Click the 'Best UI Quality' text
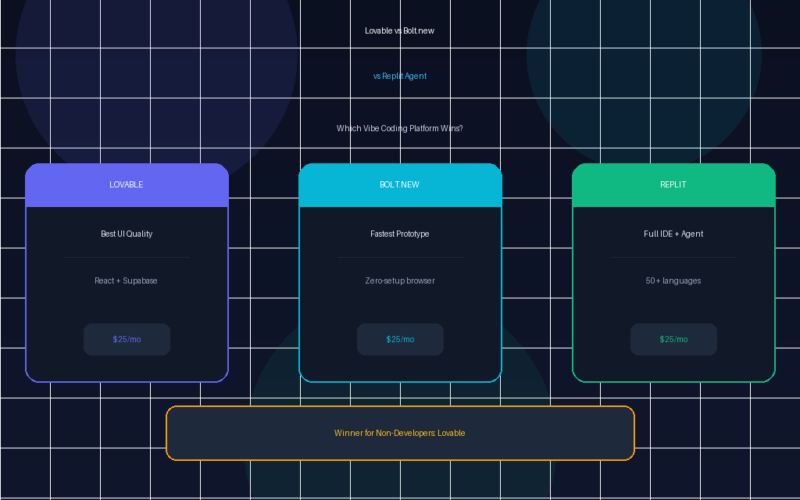 coord(127,234)
